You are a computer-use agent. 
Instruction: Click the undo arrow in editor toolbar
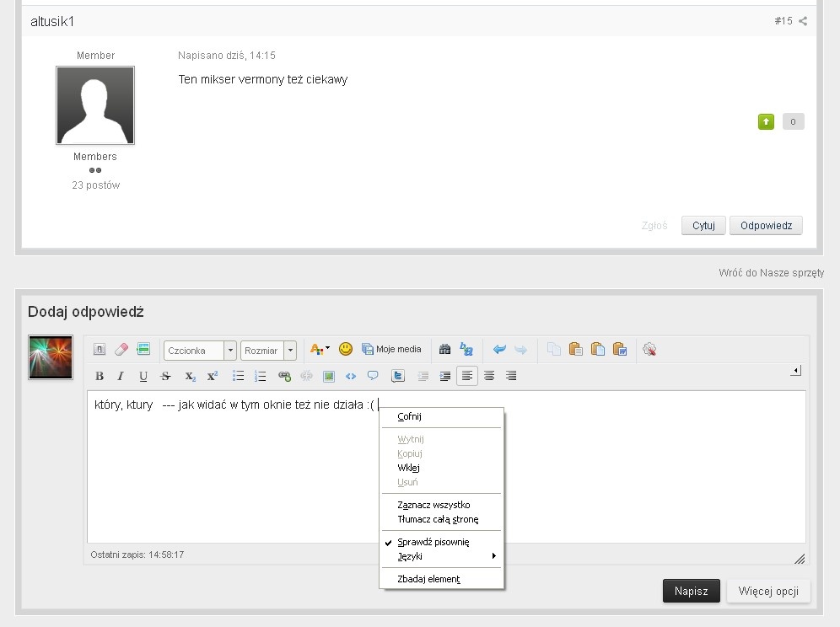(x=499, y=350)
